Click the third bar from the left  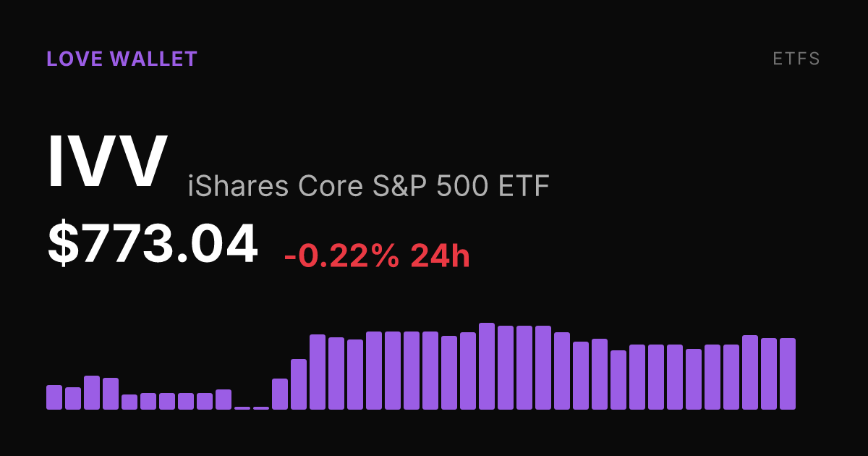click(92, 392)
